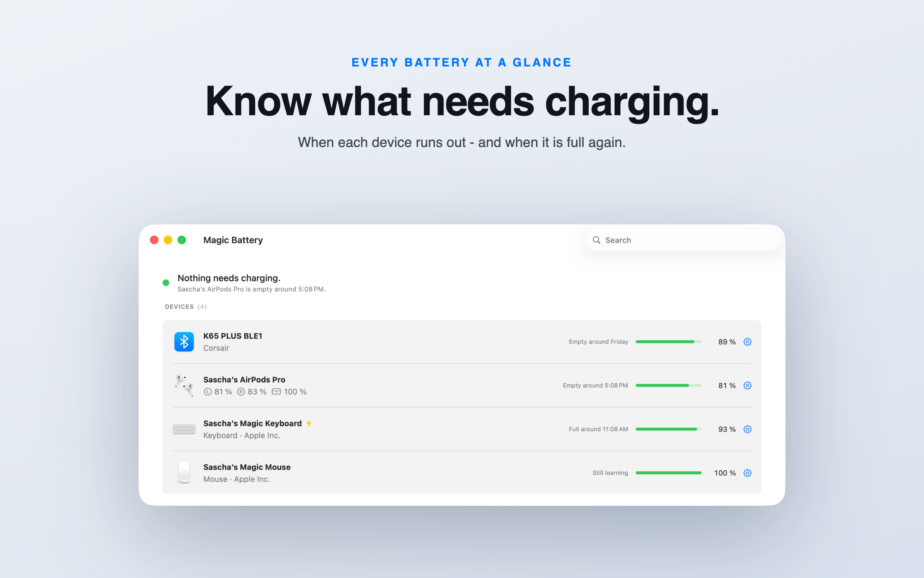Select Sascha's AirPods Pro device name
924x578 pixels.
tap(244, 380)
